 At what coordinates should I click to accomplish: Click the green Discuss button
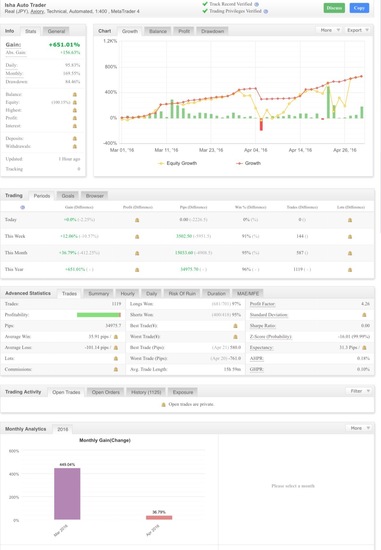tap(334, 8)
